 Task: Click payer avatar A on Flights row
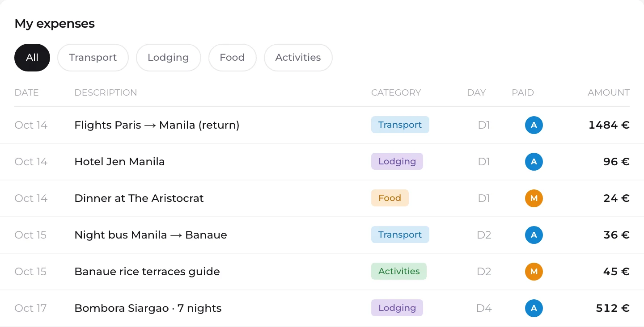534,125
